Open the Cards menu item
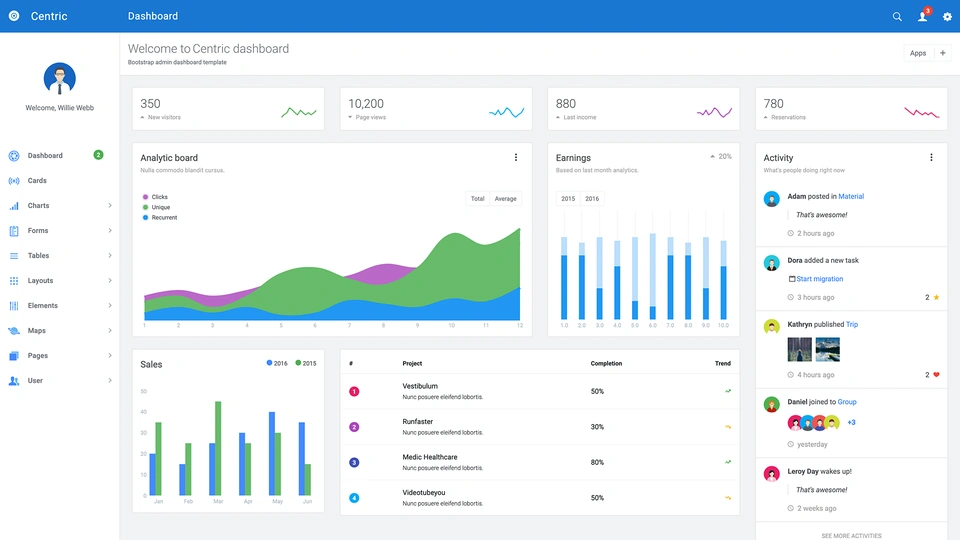 point(59,181)
